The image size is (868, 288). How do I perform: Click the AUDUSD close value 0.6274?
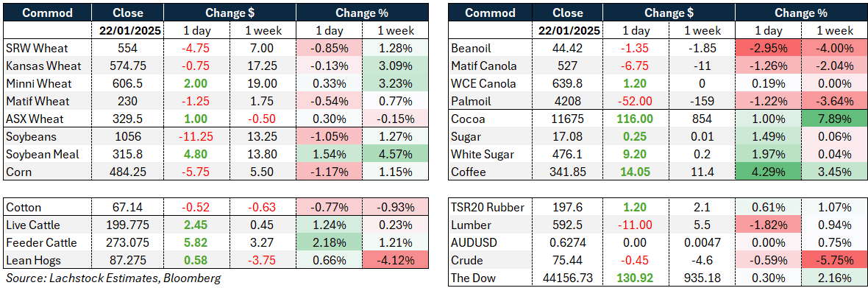569,242
